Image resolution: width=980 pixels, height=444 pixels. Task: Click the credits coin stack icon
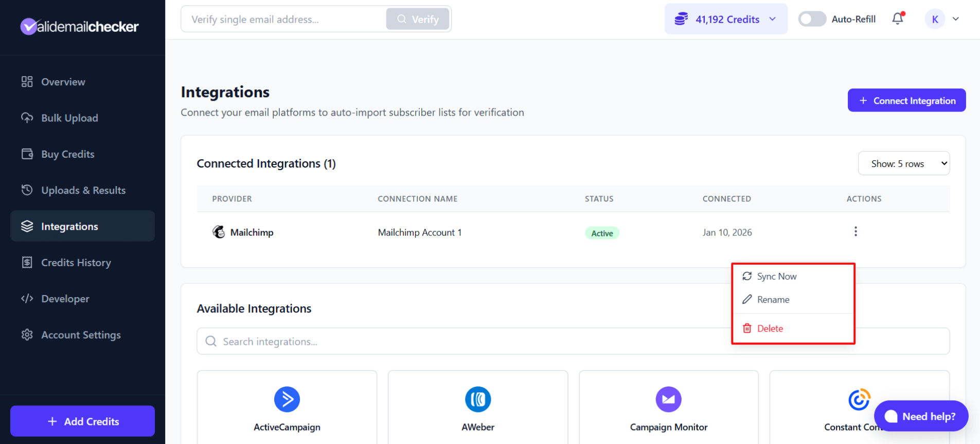[x=681, y=19]
